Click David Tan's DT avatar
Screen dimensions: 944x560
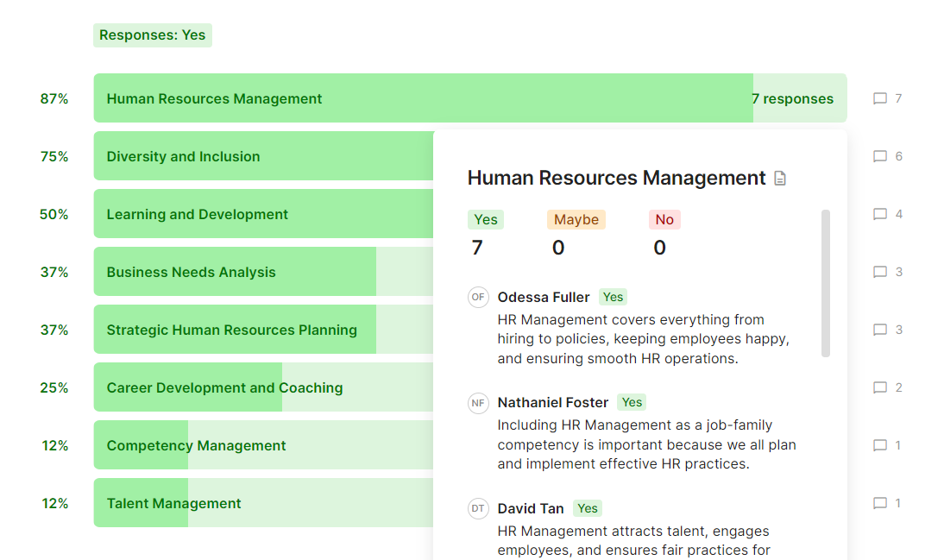[478, 508]
